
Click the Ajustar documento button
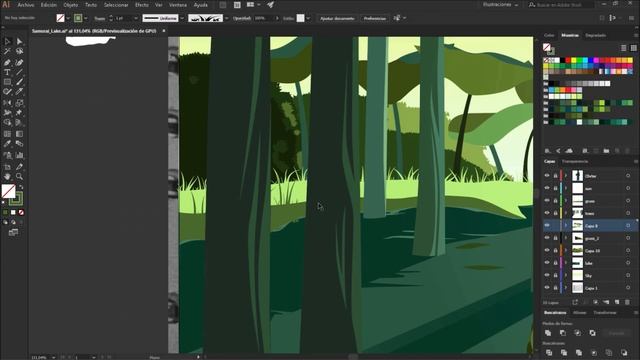(337, 18)
